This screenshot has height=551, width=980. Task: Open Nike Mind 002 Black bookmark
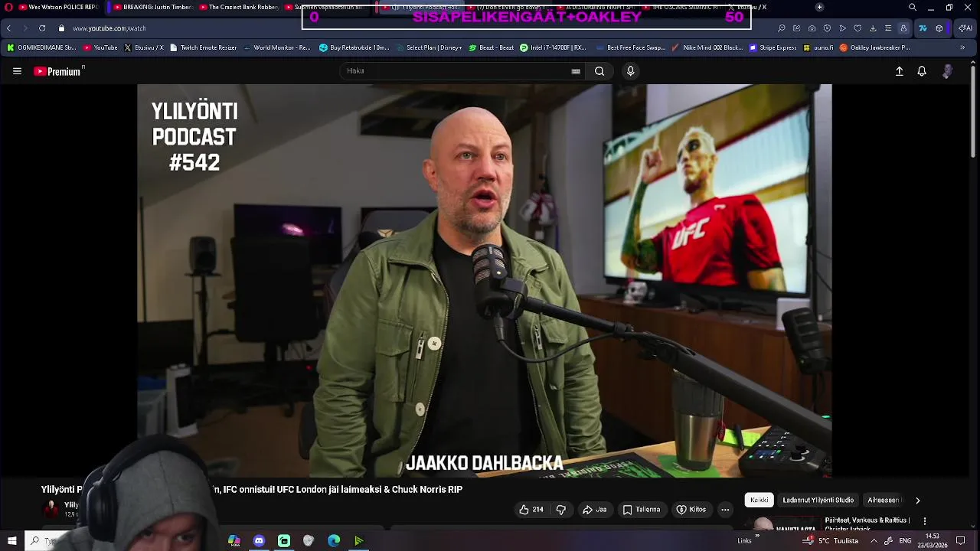click(x=707, y=47)
